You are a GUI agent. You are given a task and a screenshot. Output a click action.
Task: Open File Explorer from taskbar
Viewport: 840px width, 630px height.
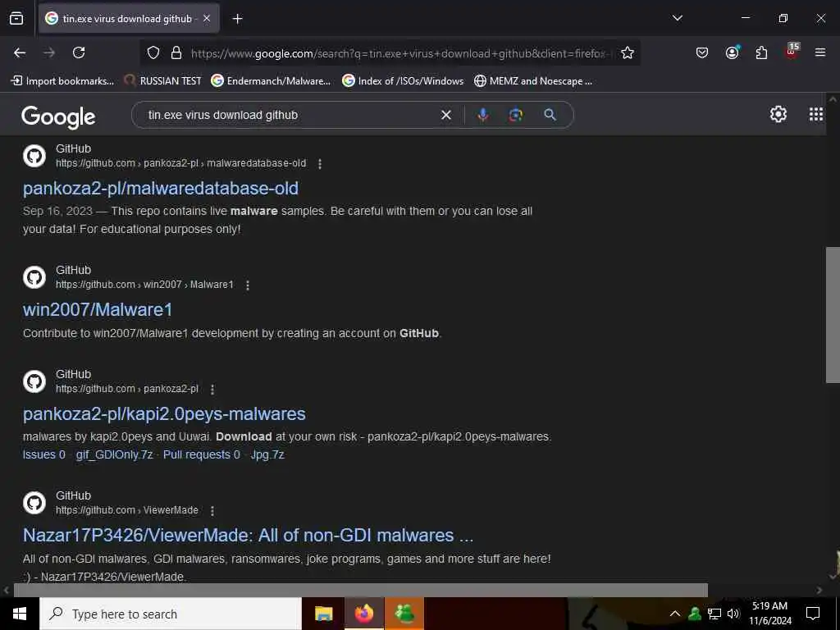[x=323, y=614]
